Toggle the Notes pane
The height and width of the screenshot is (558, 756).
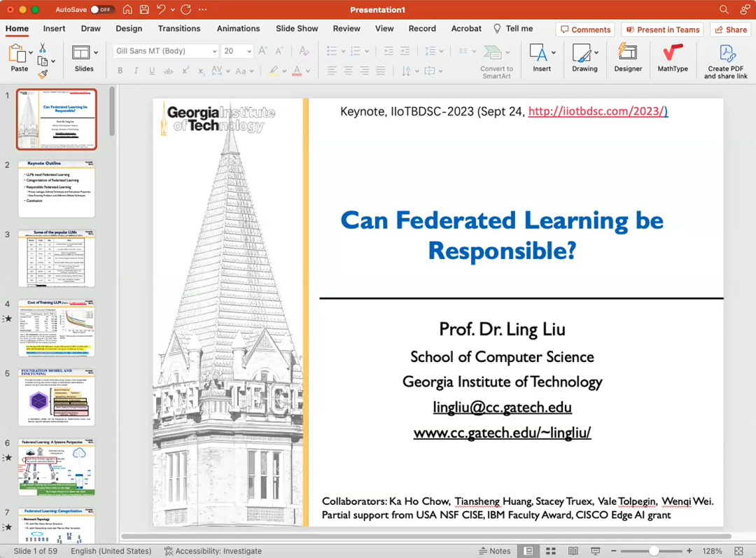click(495, 551)
